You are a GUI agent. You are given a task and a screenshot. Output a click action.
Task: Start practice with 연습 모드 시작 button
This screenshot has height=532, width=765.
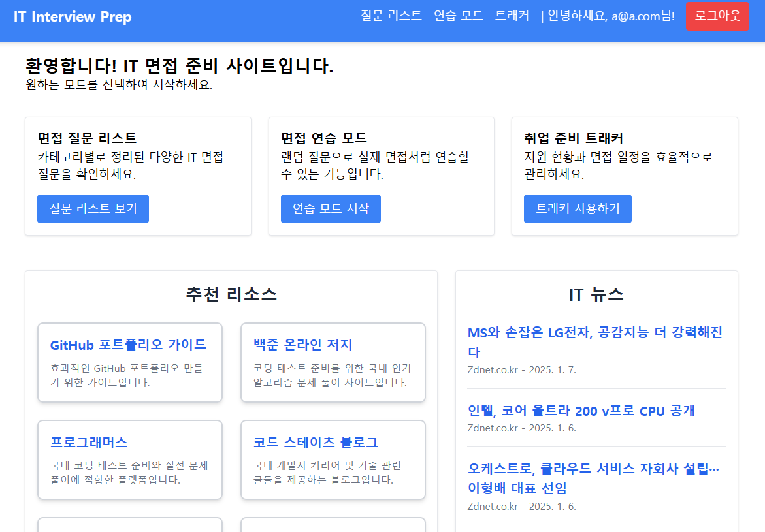point(331,209)
